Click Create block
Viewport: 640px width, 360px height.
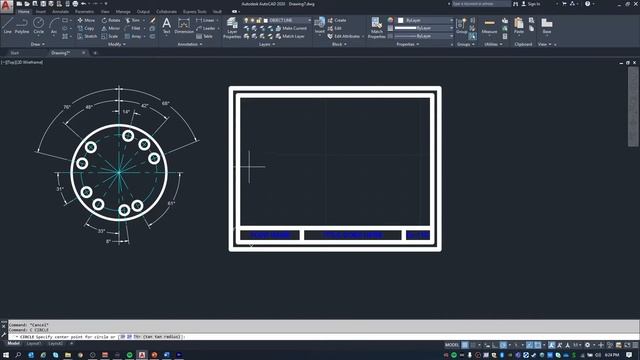[337, 20]
